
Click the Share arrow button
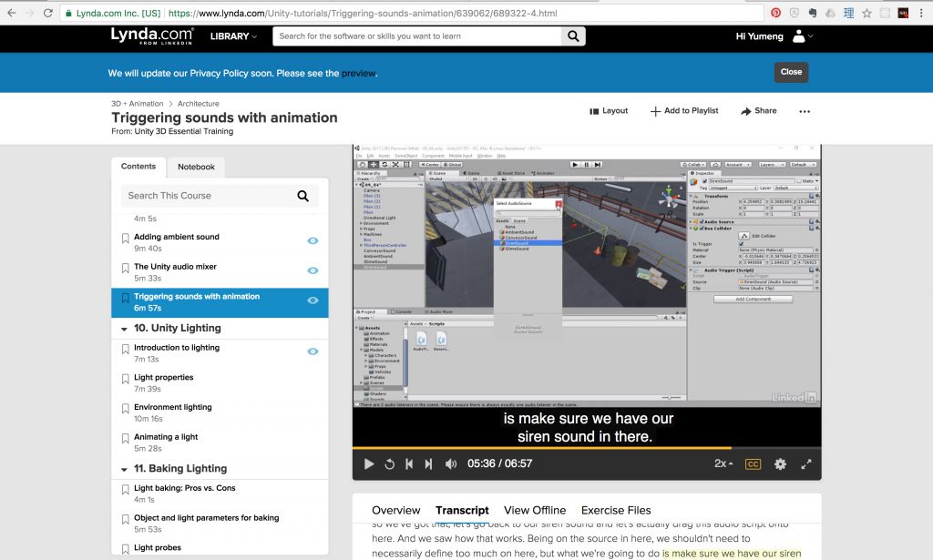tap(759, 110)
